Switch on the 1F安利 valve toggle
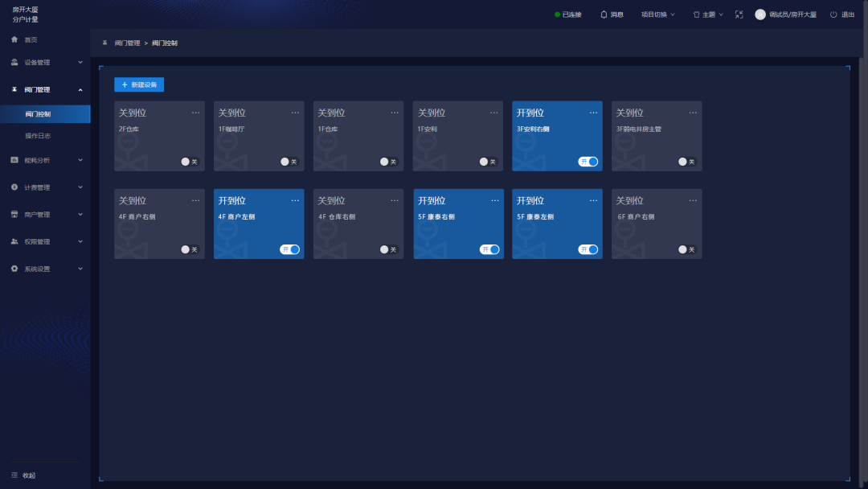 489,162
